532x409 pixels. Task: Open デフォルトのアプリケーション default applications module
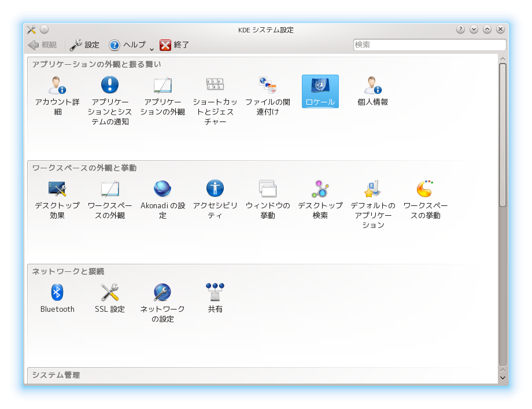373,204
